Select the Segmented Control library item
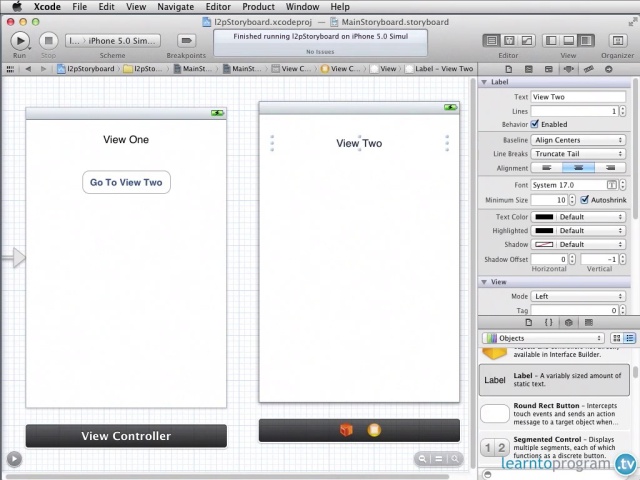 (x=554, y=447)
